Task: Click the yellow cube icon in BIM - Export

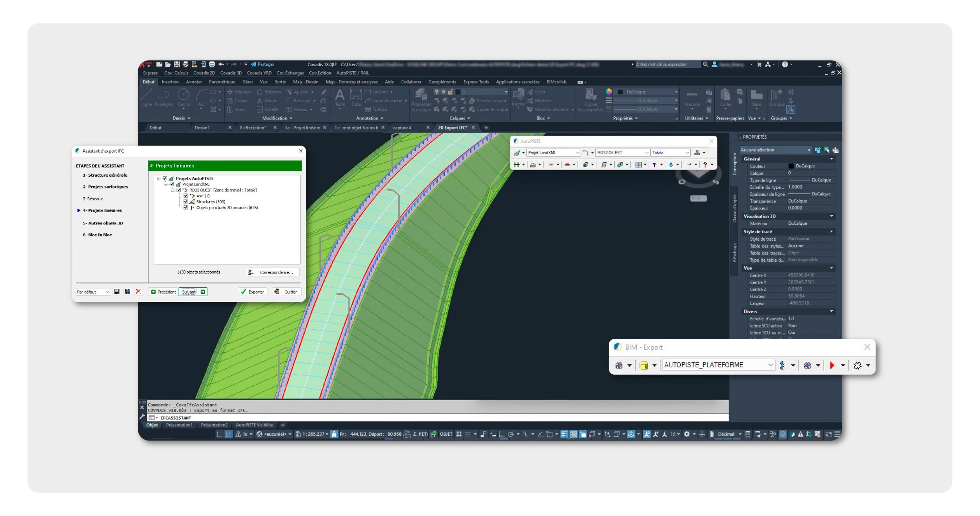Action: [643, 365]
